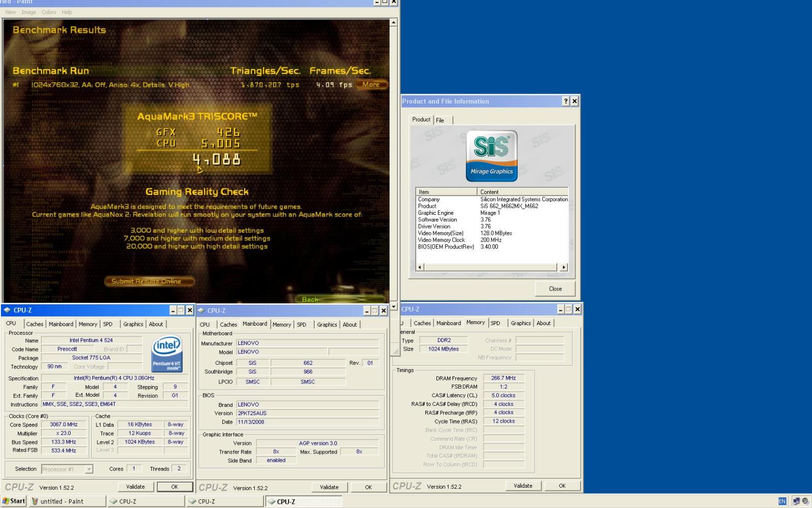The width and height of the screenshot is (812, 508).
Task: Click the SiS Mirage Graphics logo
Action: coord(492,156)
